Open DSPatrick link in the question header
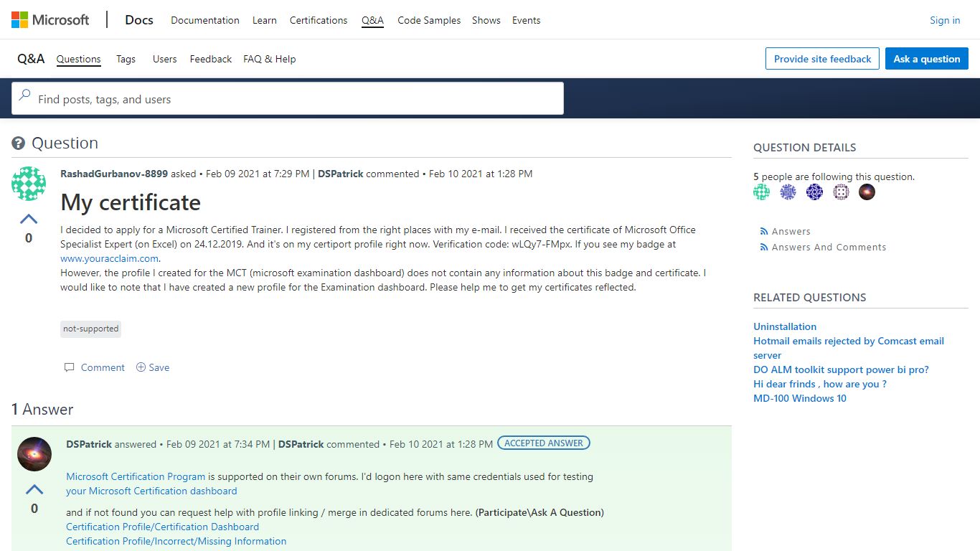This screenshot has height=551, width=980. click(x=341, y=174)
